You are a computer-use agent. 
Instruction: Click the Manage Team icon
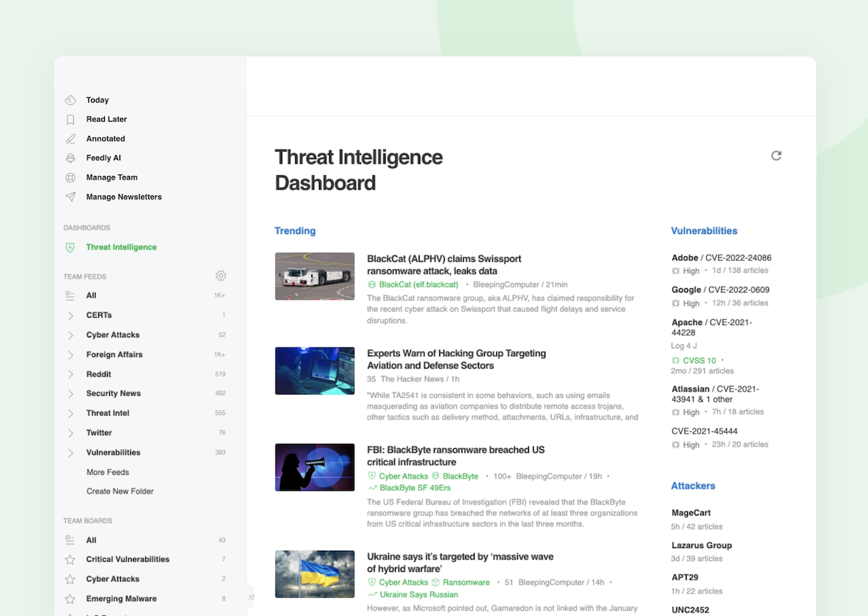pyautogui.click(x=70, y=177)
